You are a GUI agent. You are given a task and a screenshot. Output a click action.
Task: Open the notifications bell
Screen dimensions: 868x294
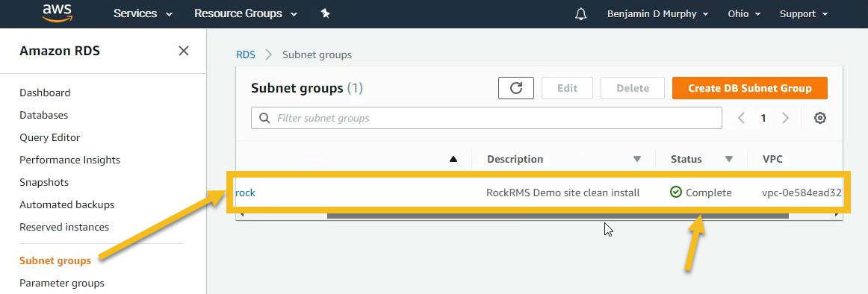tap(580, 14)
